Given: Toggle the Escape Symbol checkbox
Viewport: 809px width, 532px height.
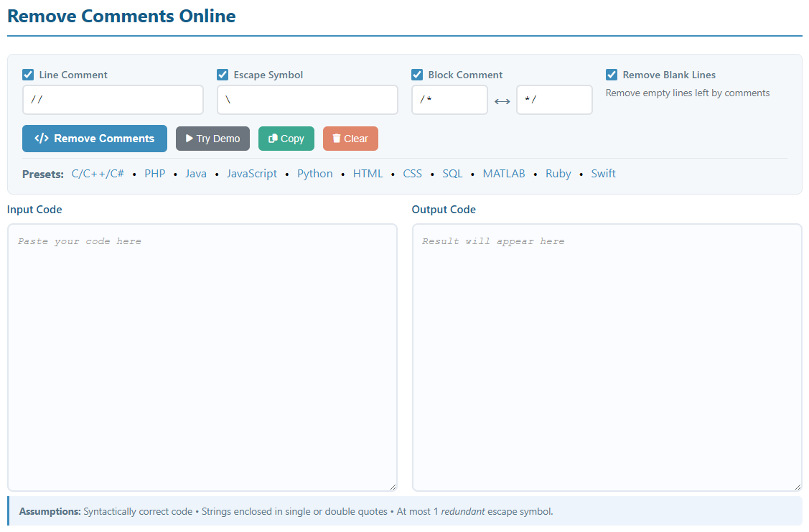Looking at the screenshot, I should pyautogui.click(x=223, y=75).
